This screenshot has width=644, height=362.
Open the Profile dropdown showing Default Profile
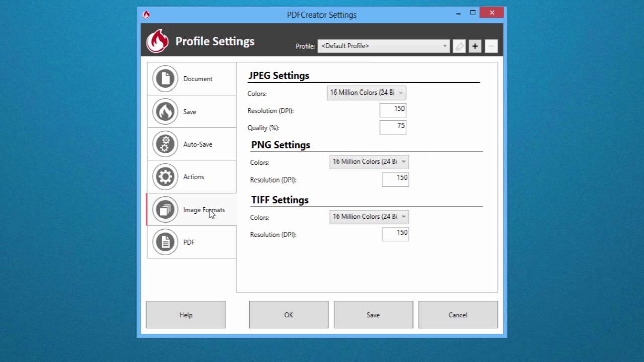click(x=384, y=46)
